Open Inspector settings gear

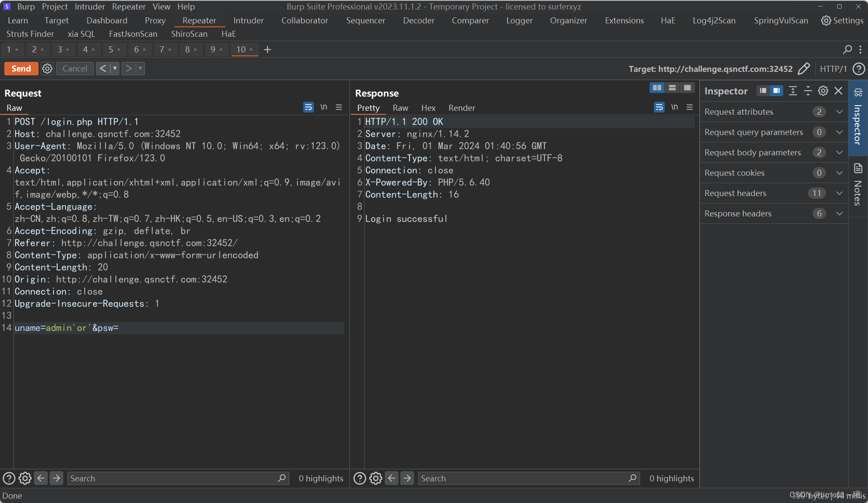(823, 90)
